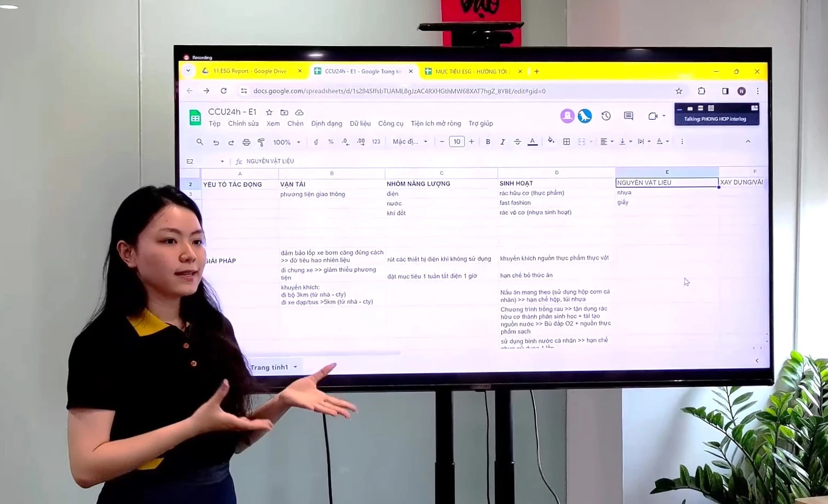Open the 100% zoom dropdown
Screen dimensions: 828x504
pos(286,142)
